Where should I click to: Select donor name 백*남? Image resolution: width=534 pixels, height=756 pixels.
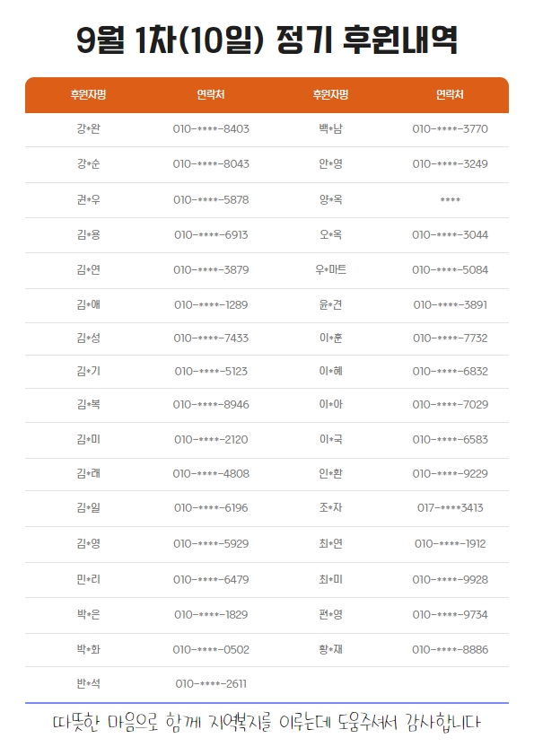pos(330,128)
